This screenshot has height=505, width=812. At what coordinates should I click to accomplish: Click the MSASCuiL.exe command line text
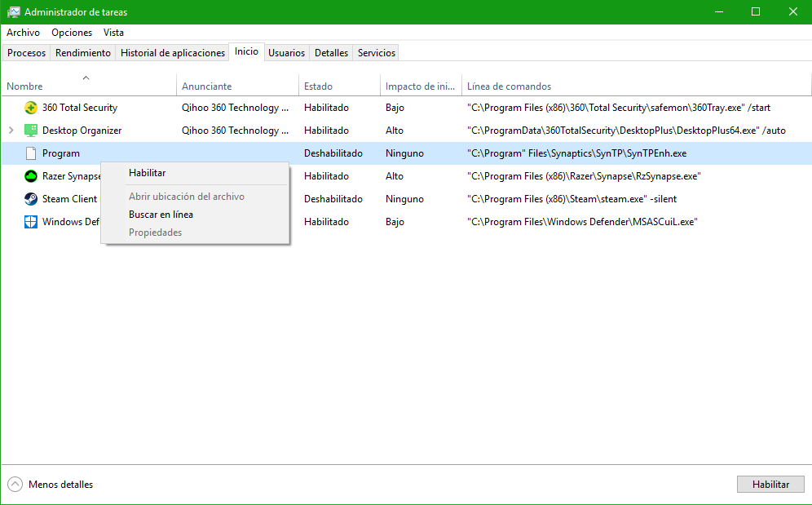(583, 222)
